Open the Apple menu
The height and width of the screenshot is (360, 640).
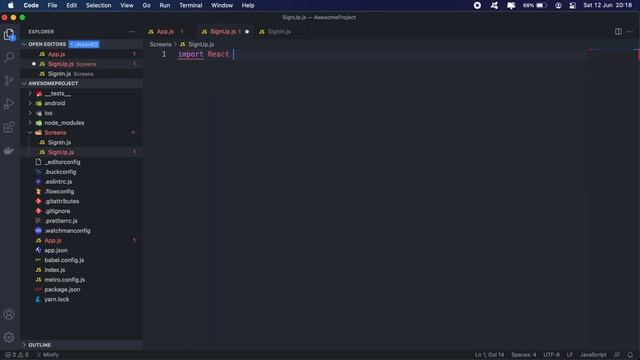coord(11,5)
